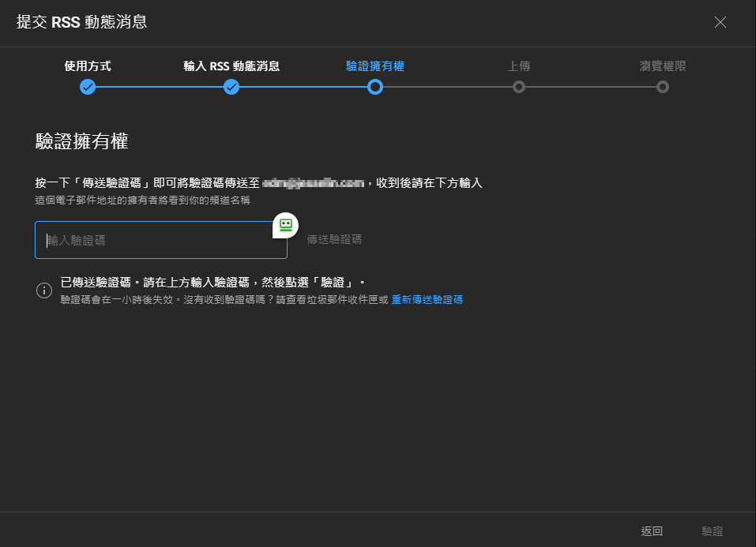Click the 重新傳送驗證碼 link
The image size is (756, 547).
427,300
